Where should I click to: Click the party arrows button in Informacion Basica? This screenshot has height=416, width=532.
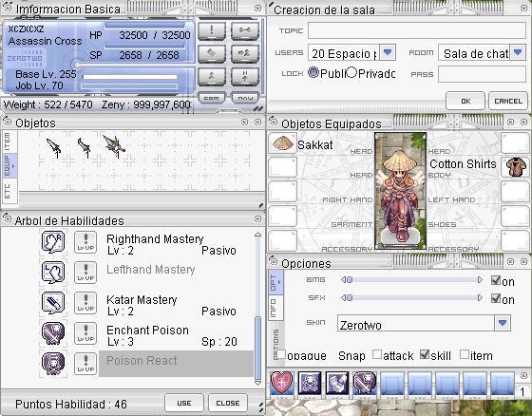(245, 53)
